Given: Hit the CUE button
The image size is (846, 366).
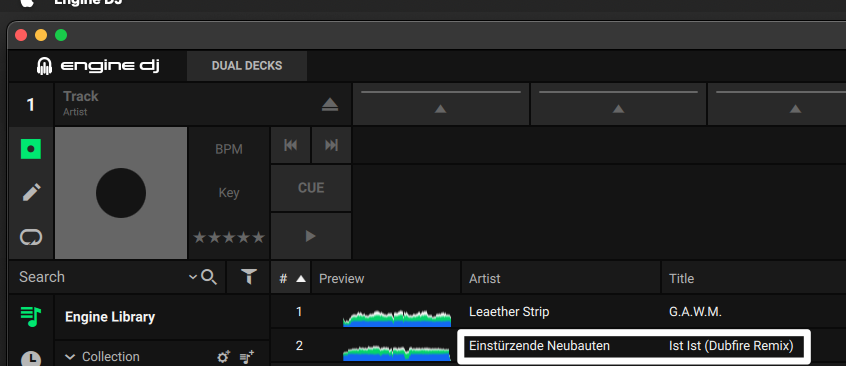Looking at the screenshot, I should [311, 188].
